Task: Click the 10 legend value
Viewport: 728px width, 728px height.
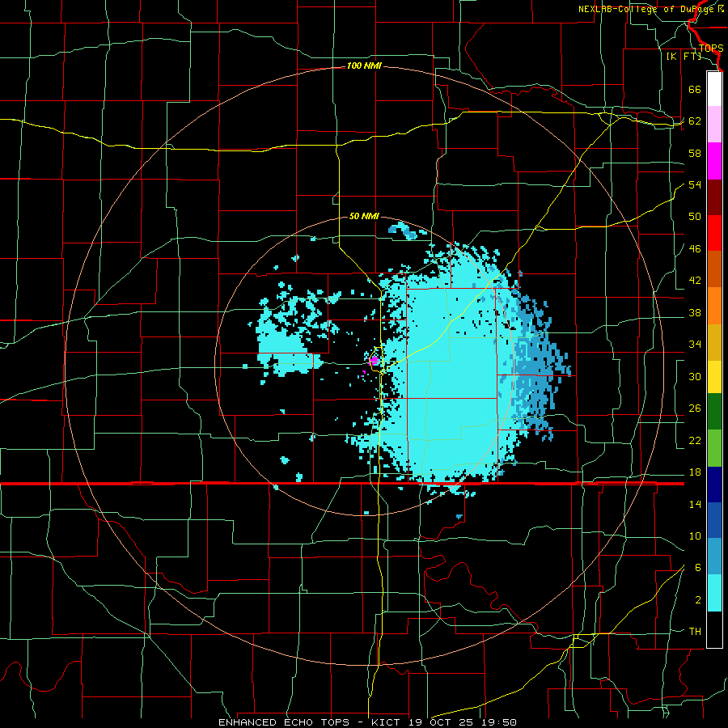Action: (x=695, y=536)
